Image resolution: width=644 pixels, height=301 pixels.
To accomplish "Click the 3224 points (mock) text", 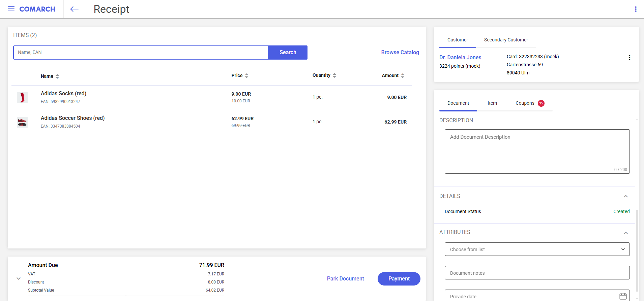I will (x=460, y=66).
